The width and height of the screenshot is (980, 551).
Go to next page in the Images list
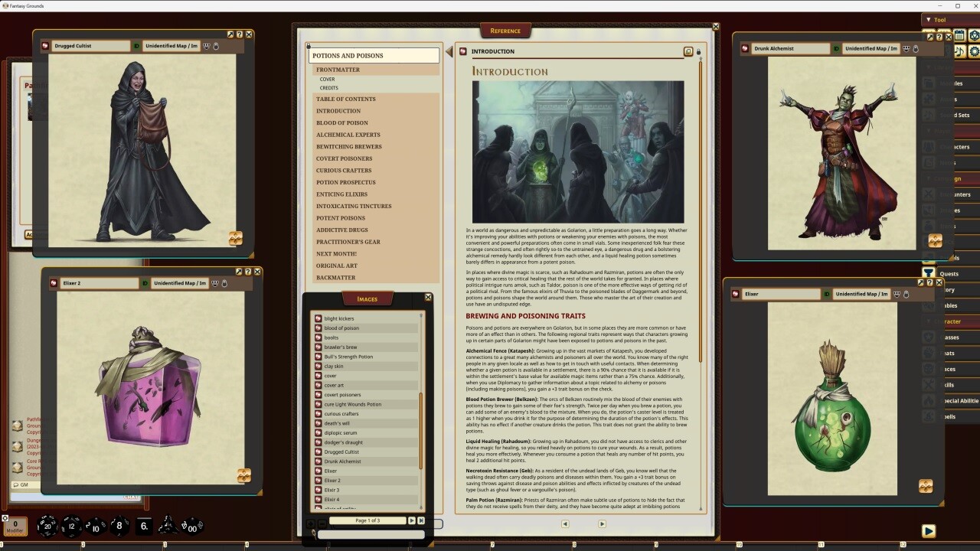pyautogui.click(x=413, y=520)
